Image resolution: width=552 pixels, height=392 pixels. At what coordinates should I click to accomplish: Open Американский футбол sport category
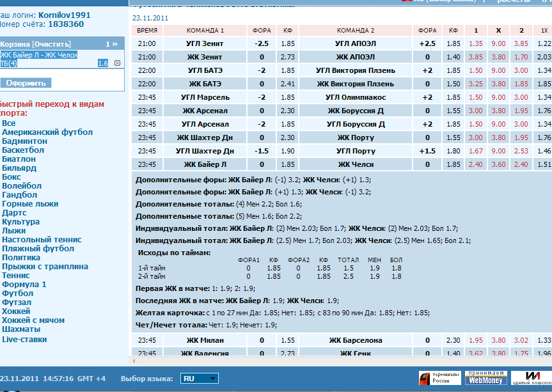pos(47,132)
